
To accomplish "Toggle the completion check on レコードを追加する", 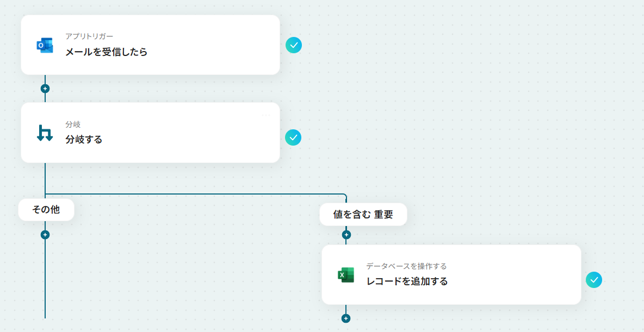I will (593, 280).
